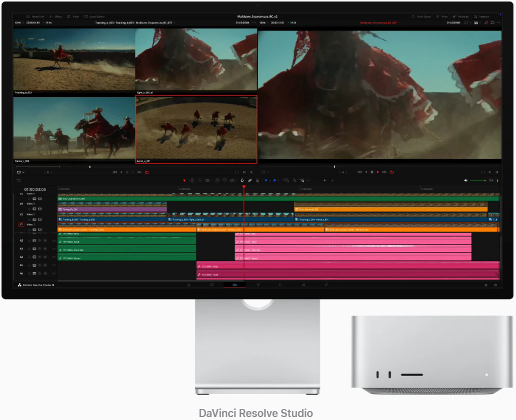This screenshot has height=420, width=516.
Task: Toggle the snapping magnet icon
Action: click(x=243, y=181)
